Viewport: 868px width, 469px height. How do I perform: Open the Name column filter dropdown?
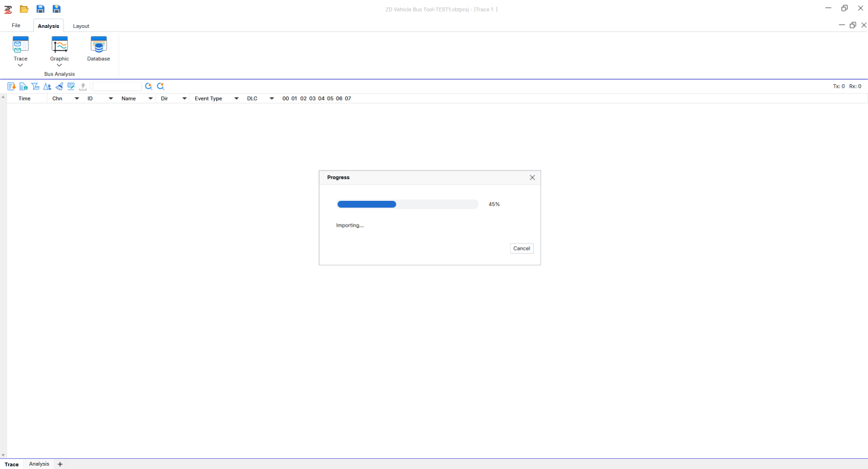coord(151,98)
